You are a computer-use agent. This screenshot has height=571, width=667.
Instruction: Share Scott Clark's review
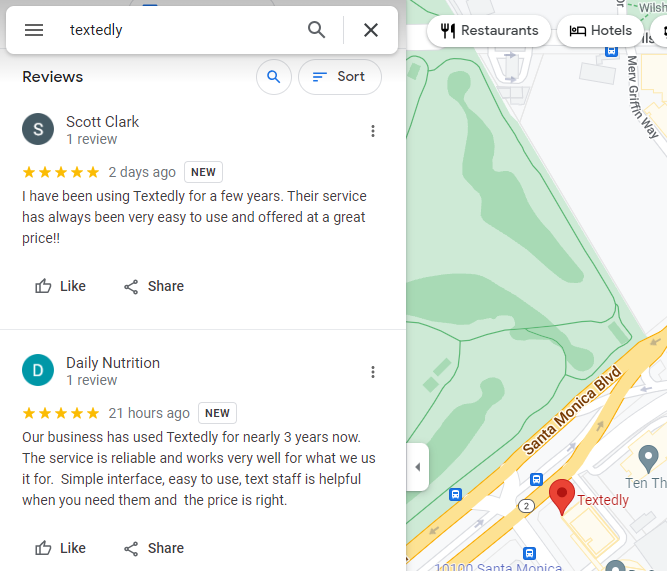pos(154,286)
